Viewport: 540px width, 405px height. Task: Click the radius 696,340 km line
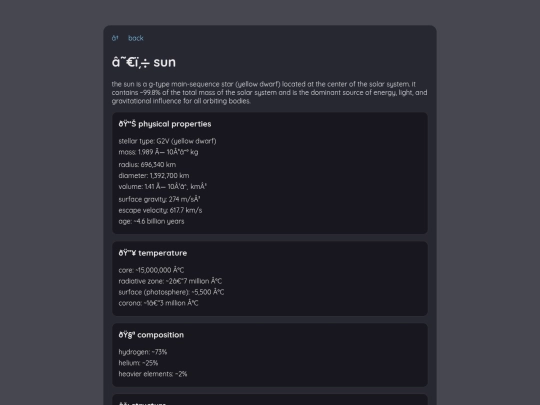click(147, 165)
